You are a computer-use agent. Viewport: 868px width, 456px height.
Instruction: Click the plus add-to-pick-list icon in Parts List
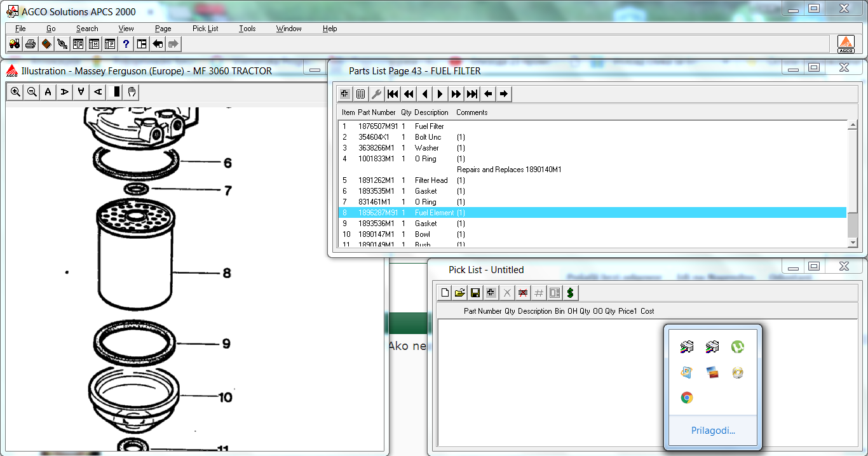(x=344, y=94)
